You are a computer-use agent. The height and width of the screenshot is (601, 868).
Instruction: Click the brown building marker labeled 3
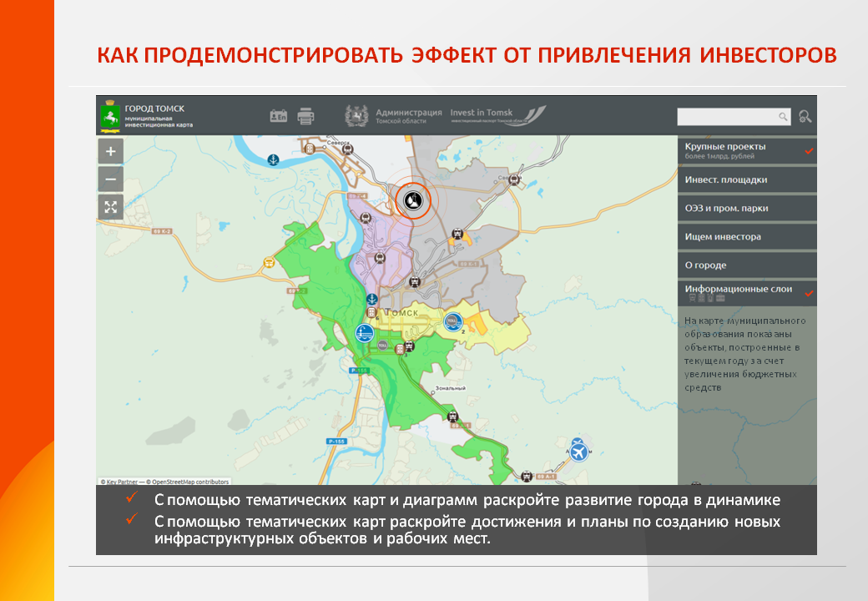tap(399, 349)
